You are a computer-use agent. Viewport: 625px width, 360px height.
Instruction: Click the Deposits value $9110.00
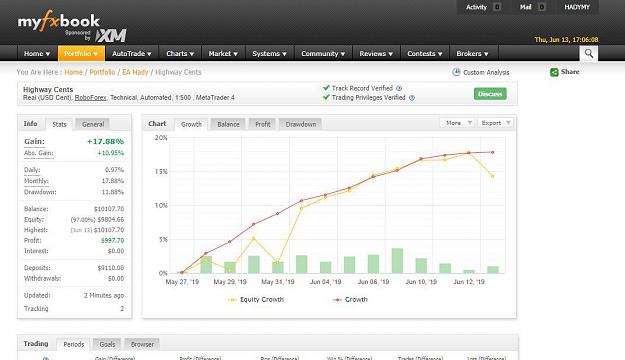(111, 268)
